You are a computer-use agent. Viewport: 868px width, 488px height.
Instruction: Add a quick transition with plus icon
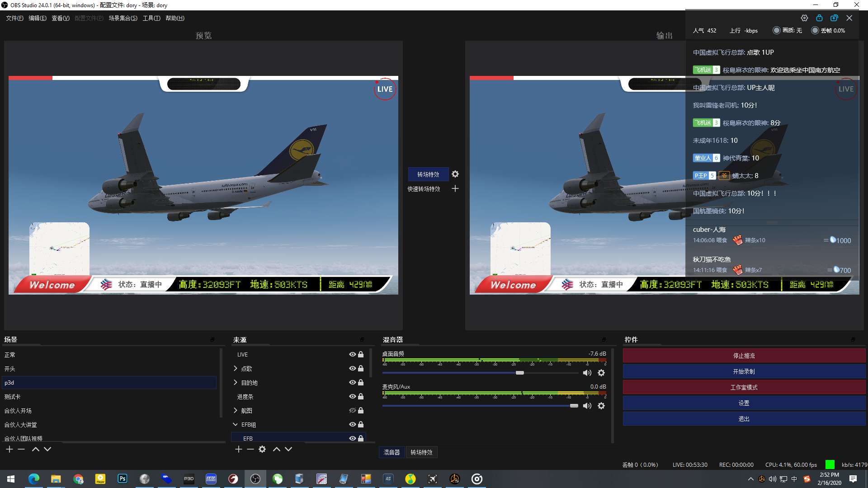(x=455, y=188)
